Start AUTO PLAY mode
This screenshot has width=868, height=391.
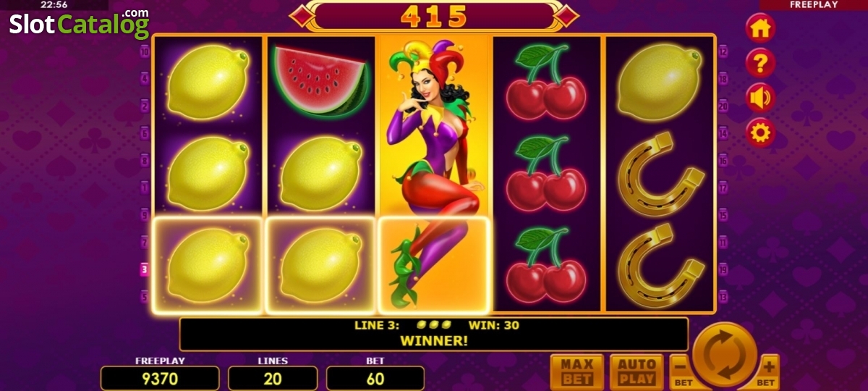point(637,371)
